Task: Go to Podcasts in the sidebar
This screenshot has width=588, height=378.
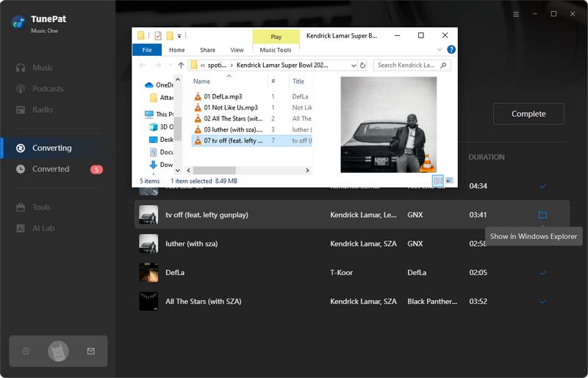Action: pyautogui.click(x=47, y=89)
